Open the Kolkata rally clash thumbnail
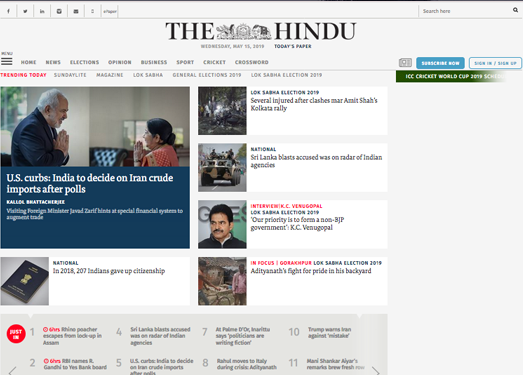Viewport: 523px width, 375px height. coord(222,111)
